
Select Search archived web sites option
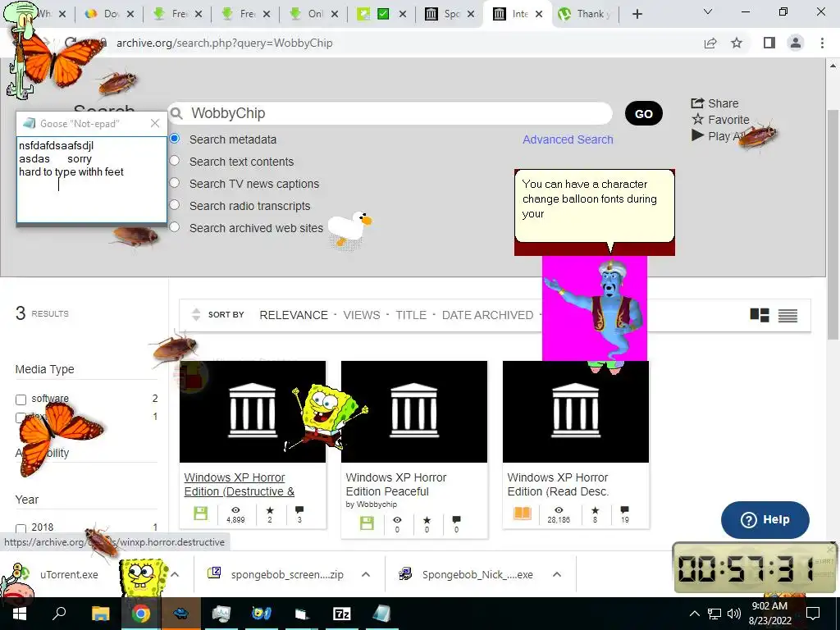pyautogui.click(x=175, y=227)
